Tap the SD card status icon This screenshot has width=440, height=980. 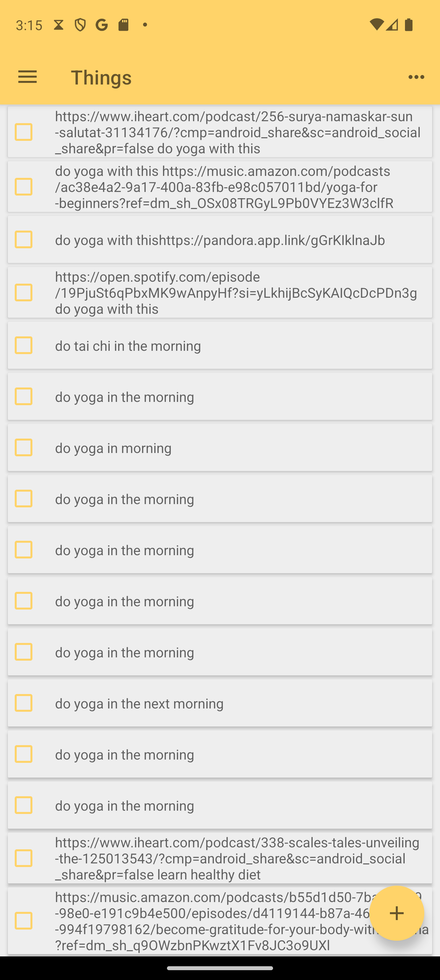click(123, 25)
